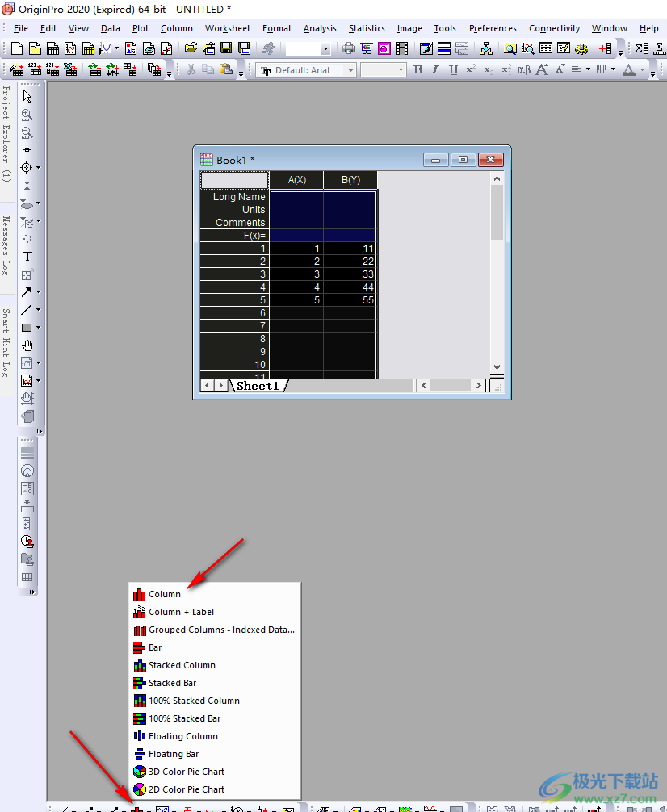Click the cell containing 33 in column B
The width and height of the screenshot is (667, 812).
[350, 274]
